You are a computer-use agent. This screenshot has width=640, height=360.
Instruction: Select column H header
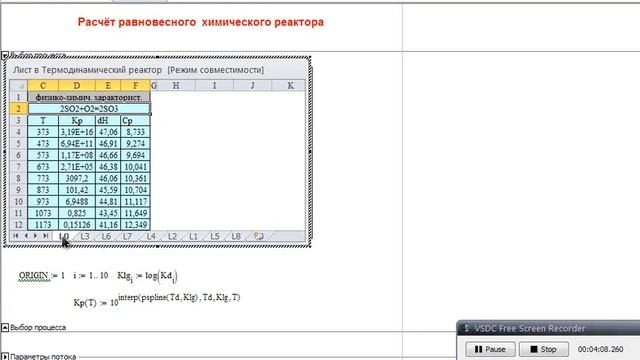click(x=176, y=85)
